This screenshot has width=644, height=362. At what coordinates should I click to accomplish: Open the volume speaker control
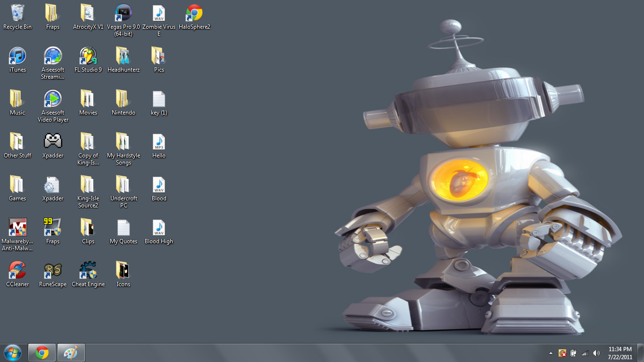coord(596,353)
